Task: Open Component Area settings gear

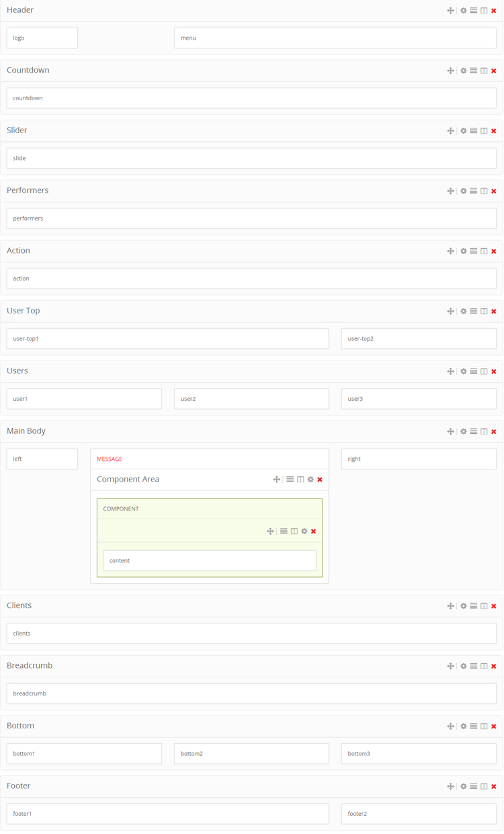Action: [310, 480]
